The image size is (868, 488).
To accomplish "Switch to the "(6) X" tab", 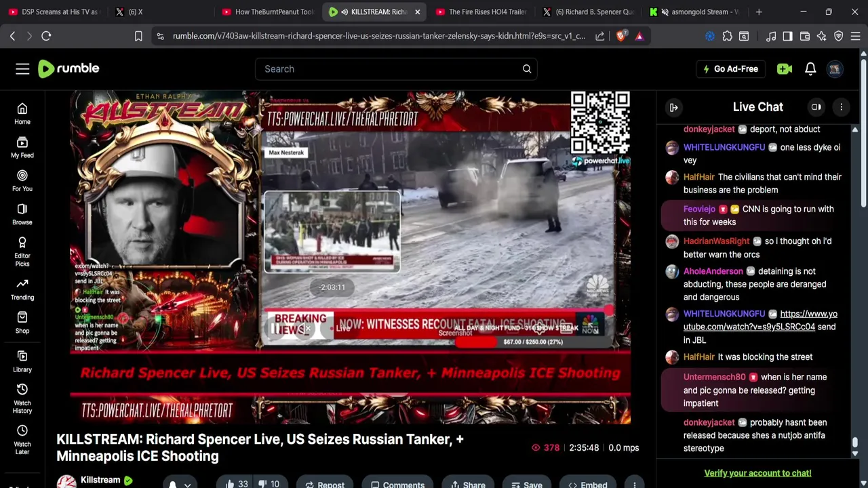I will [160, 12].
